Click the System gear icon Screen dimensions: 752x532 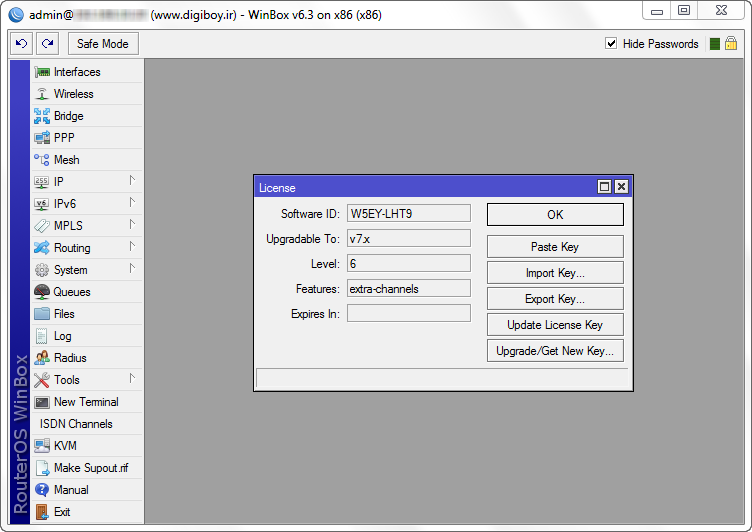(x=42, y=270)
